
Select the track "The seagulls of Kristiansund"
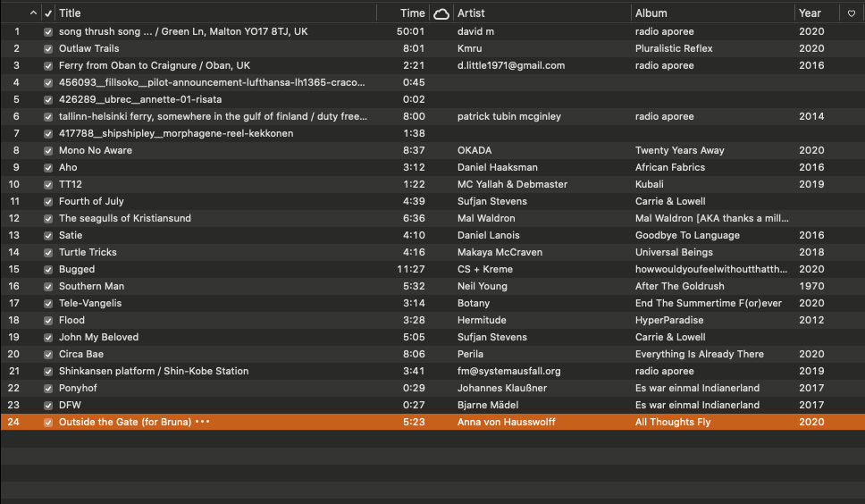pyautogui.click(x=125, y=218)
